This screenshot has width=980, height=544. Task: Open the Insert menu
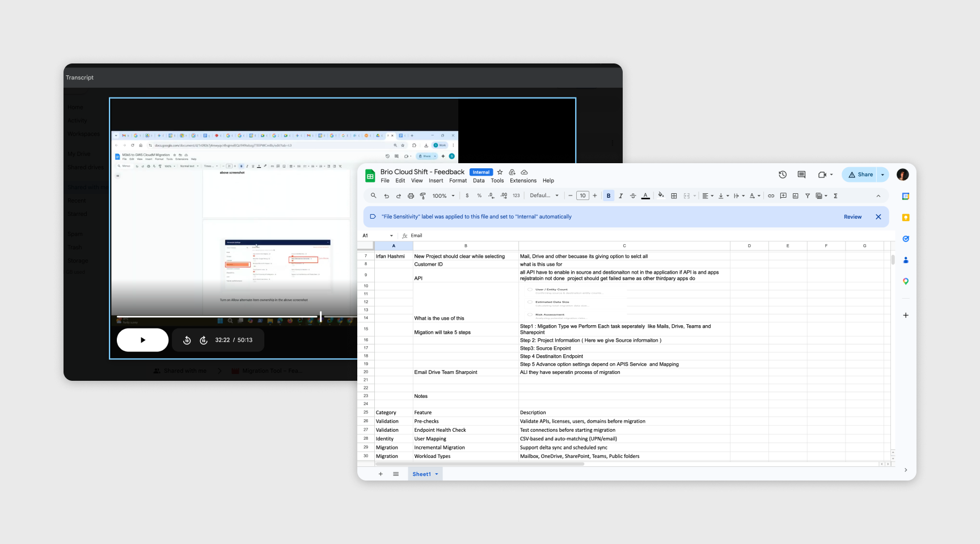click(x=436, y=181)
